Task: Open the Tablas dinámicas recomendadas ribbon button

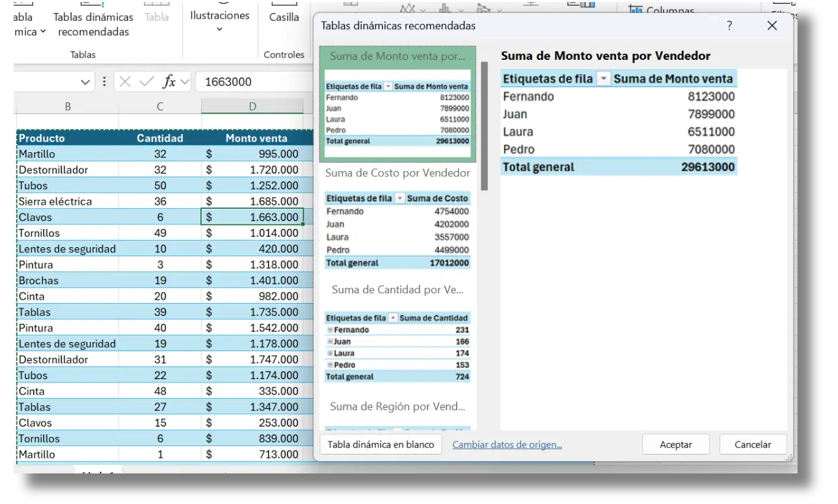Action: click(x=94, y=24)
